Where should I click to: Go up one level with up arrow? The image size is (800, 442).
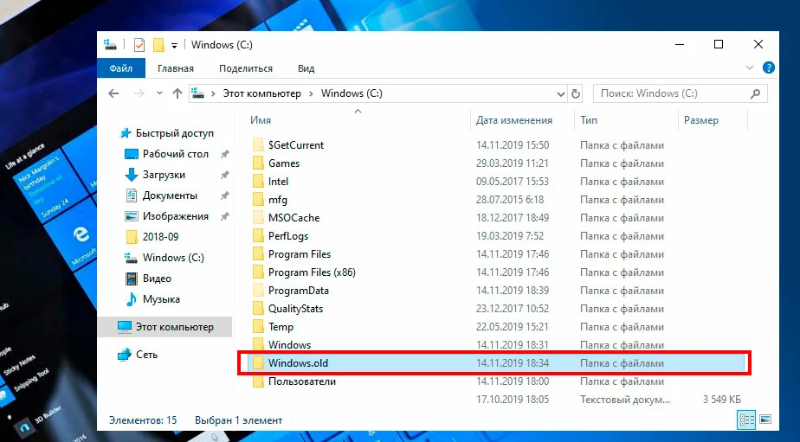coord(177,93)
